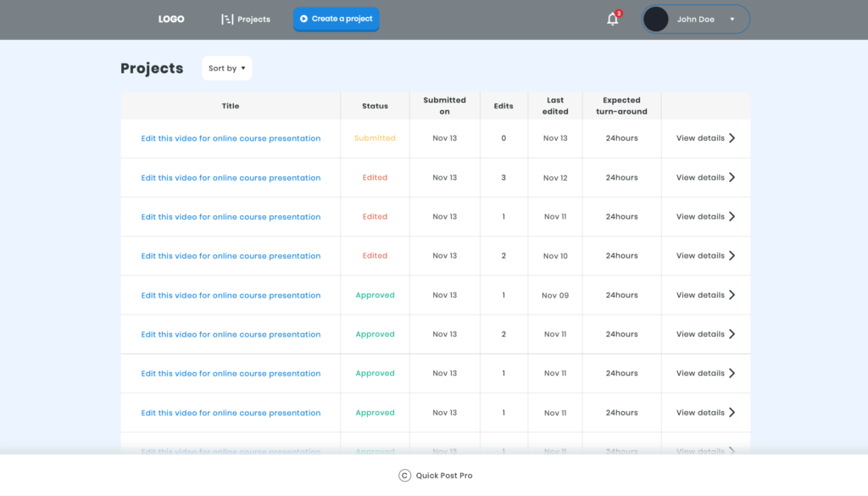
Task: Click the Approved status in the Nov 09 row
Action: (x=375, y=295)
